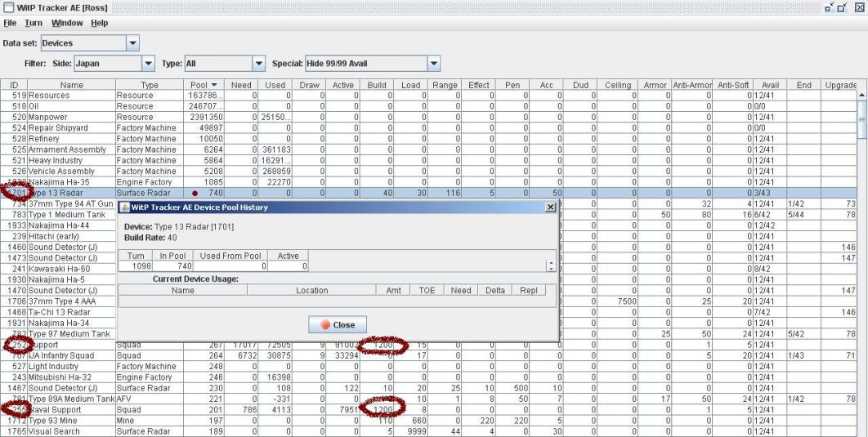Select the Heavy Industry row
868x437 pixels.
[x=429, y=160]
